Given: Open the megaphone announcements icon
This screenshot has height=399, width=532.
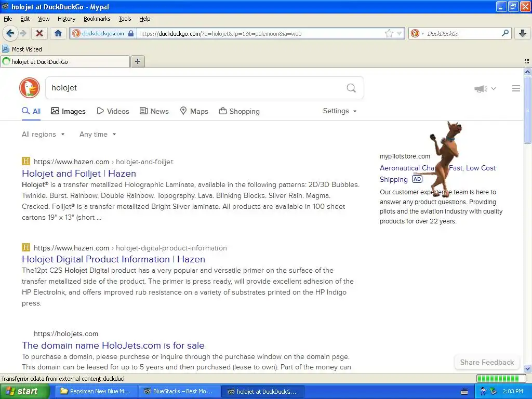Looking at the screenshot, I should pyautogui.click(x=481, y=89).
